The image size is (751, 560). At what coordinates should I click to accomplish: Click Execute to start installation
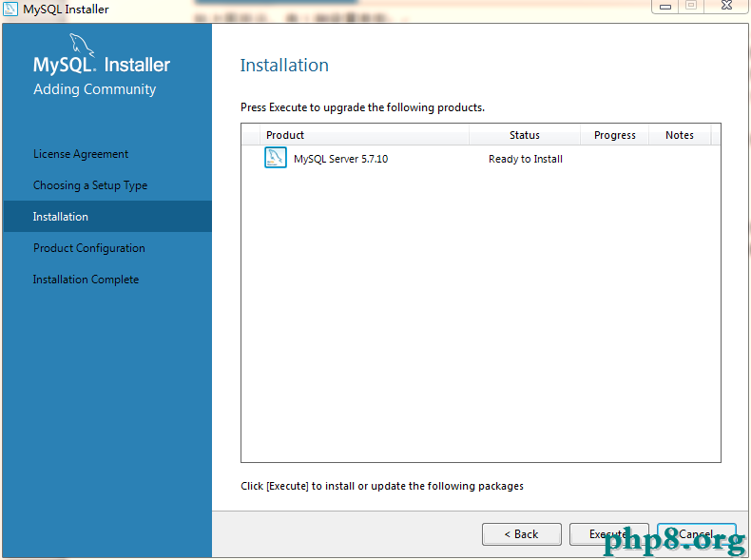(608, 534)
